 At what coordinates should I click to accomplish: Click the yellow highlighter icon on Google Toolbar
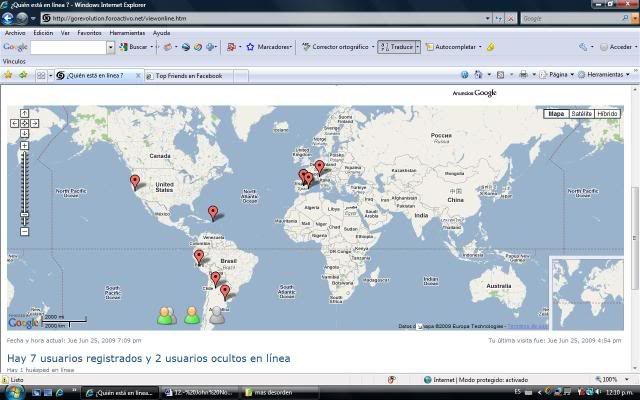(491, 47)
